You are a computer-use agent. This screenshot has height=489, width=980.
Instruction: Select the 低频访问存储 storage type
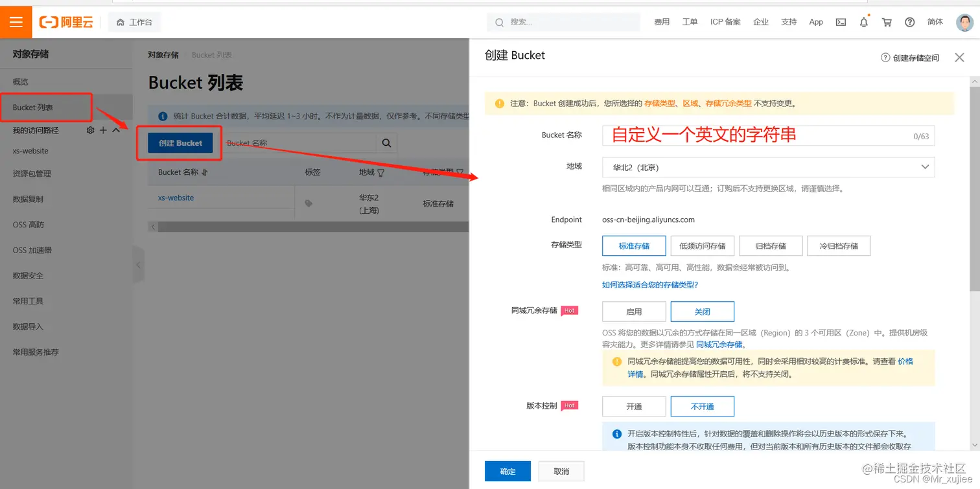[x=702, y=245]
